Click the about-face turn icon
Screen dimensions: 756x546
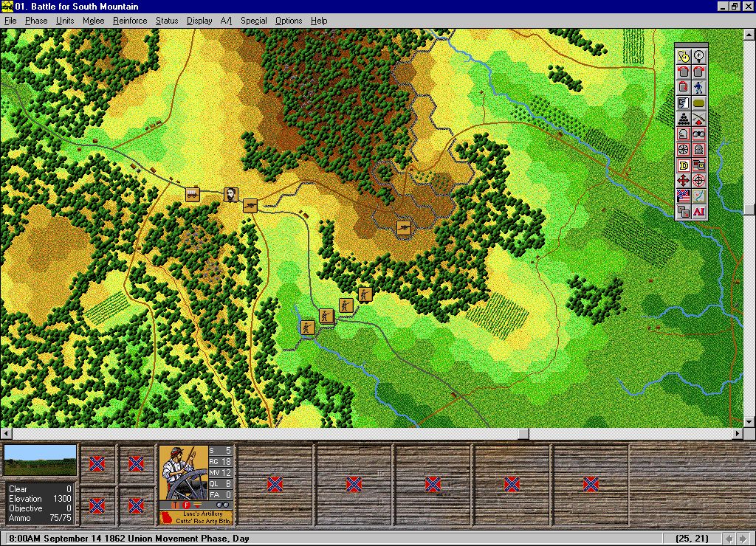coord(683,87)
